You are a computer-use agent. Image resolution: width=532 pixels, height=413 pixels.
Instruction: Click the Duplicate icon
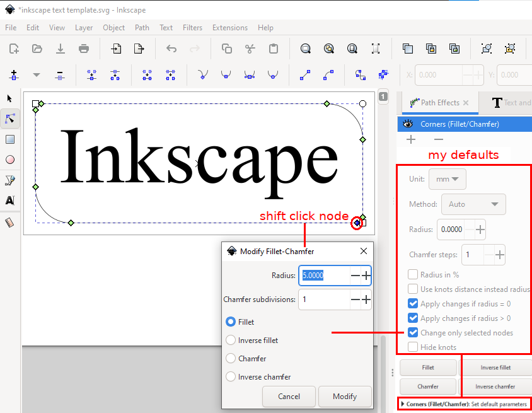pyautogui.click(x=408, y=49)
